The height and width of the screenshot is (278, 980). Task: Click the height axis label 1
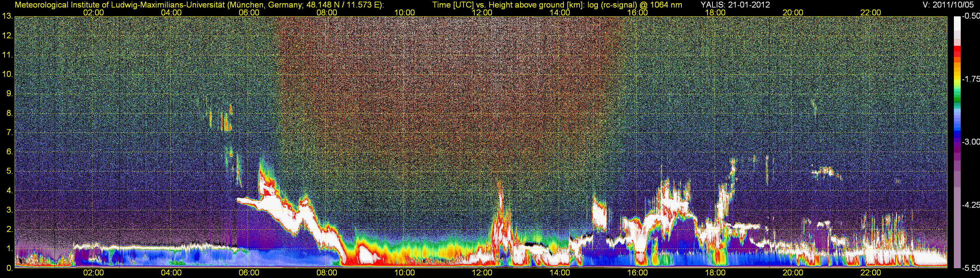9,249
